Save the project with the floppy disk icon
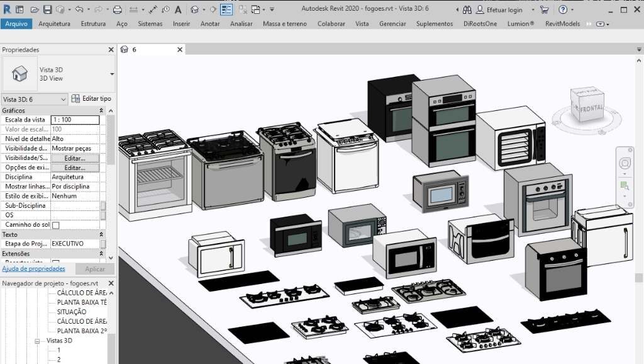644x364 pixels. coord(48,9)
